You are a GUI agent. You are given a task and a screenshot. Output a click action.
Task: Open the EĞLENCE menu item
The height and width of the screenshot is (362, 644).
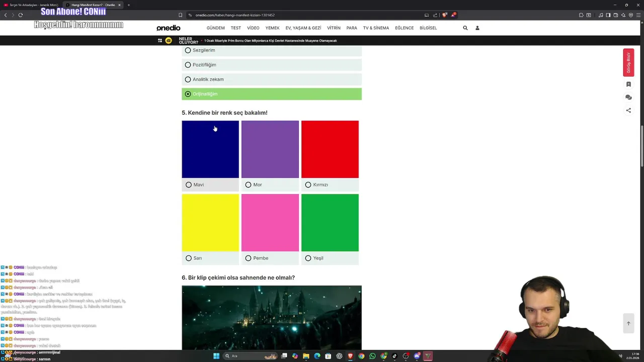pyautogui.click(x=405, y=28)
